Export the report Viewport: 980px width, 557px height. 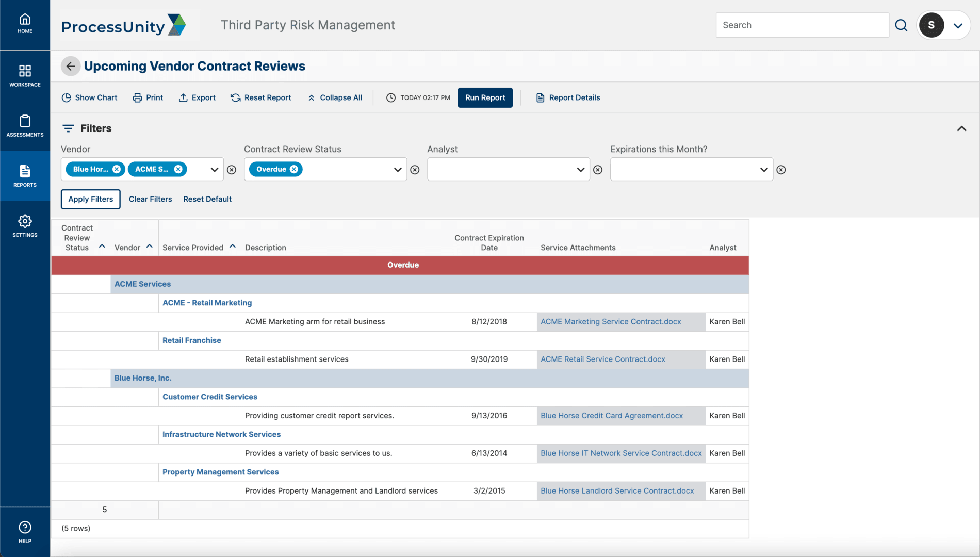pos(197,97)
